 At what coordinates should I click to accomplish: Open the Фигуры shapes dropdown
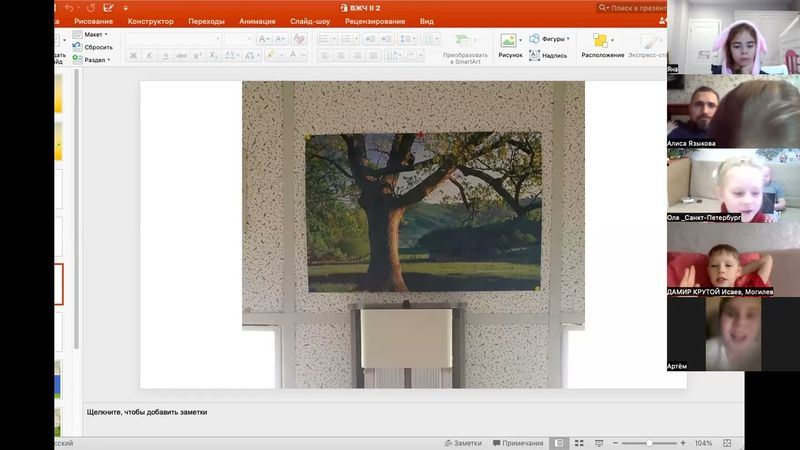click(549, 39)
